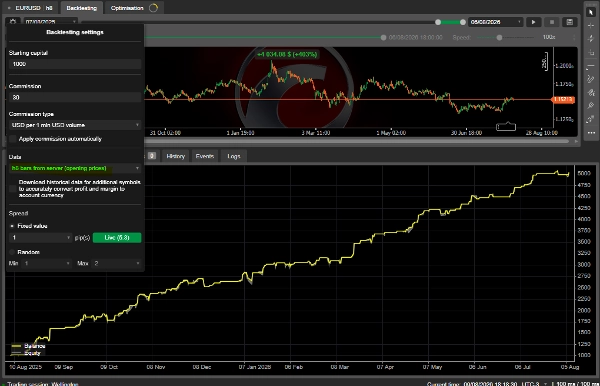Click the tab badge showing 2
This screenshot has height=386, width=600.
[152, 156]
